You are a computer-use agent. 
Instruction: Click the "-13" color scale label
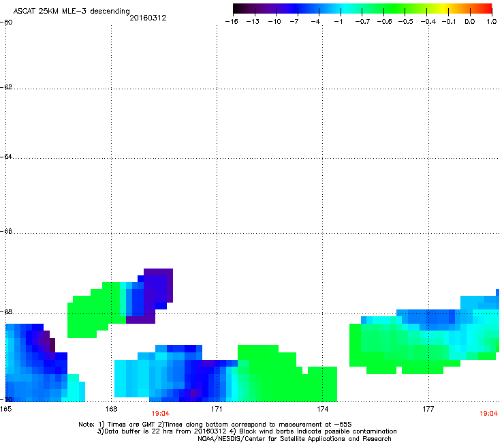[x=253, y=22]
